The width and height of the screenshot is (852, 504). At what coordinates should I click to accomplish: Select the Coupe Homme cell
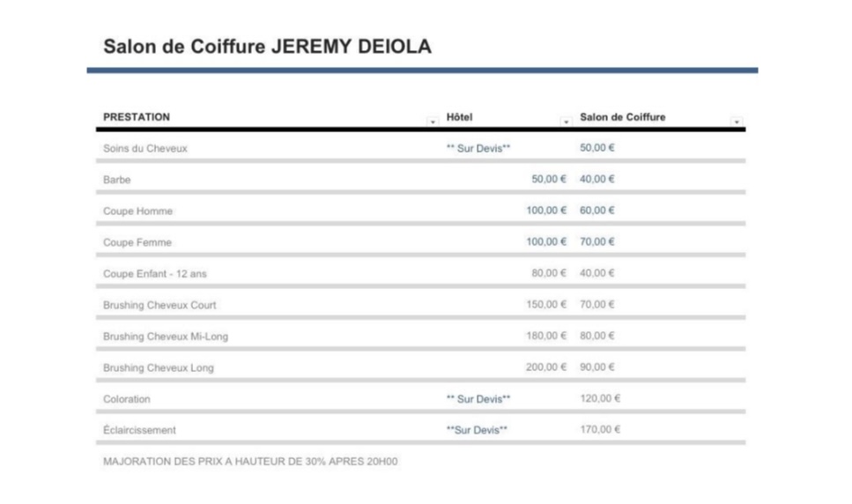tap(137, 211)
